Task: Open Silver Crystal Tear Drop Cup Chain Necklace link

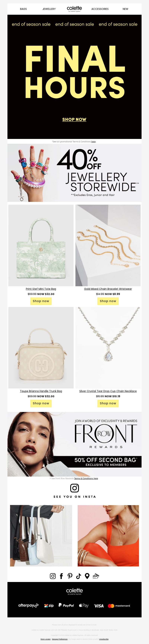Action: click(x=108, y=391)
